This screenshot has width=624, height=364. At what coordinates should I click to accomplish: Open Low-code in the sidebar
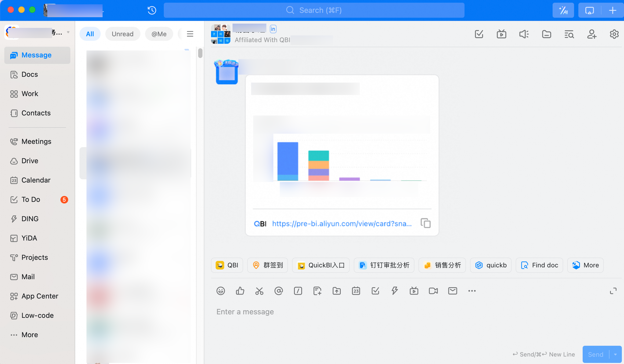pos(37,315)
